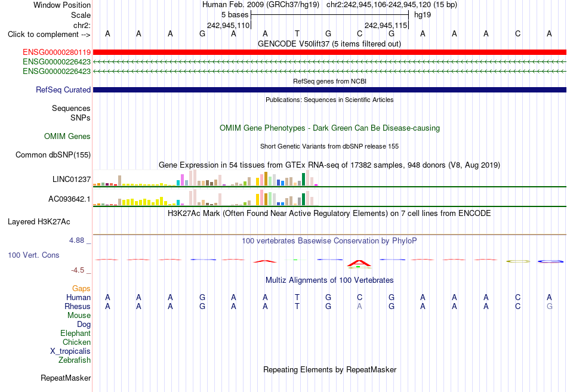Click the GENCODE V50lift37 track title
This screenshot has height=392, width=567.
[329, 44]
